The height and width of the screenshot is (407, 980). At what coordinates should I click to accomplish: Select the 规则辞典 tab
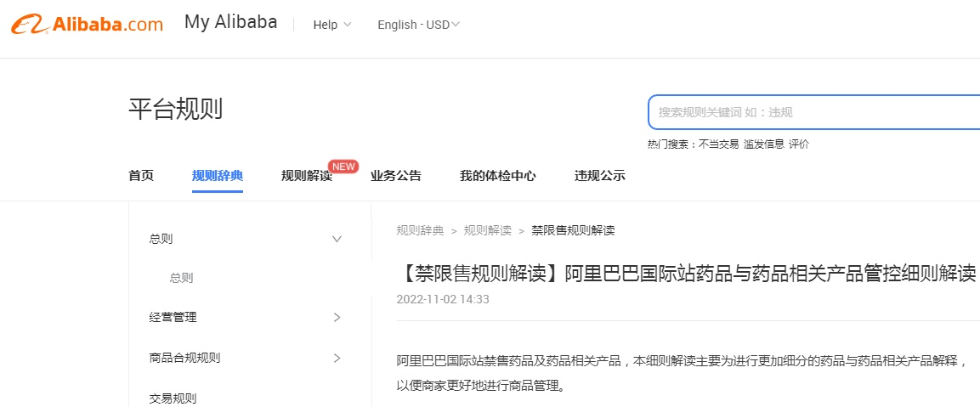(218, 176)
